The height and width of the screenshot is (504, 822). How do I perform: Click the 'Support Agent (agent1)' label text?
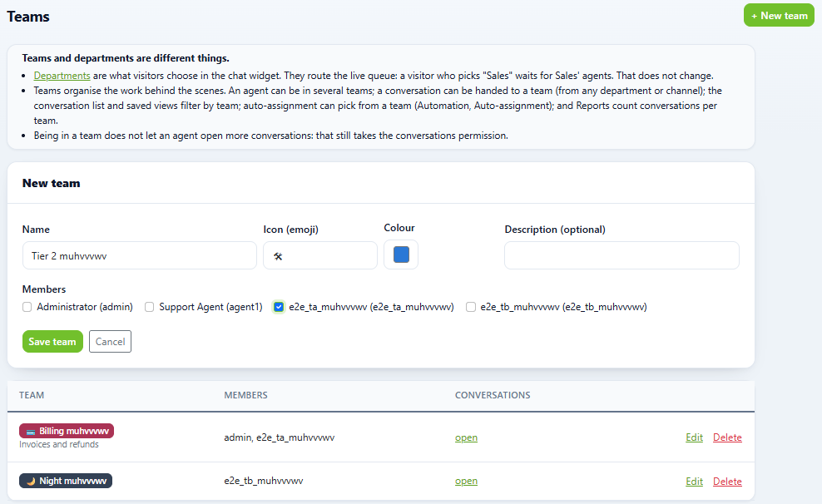210,307
